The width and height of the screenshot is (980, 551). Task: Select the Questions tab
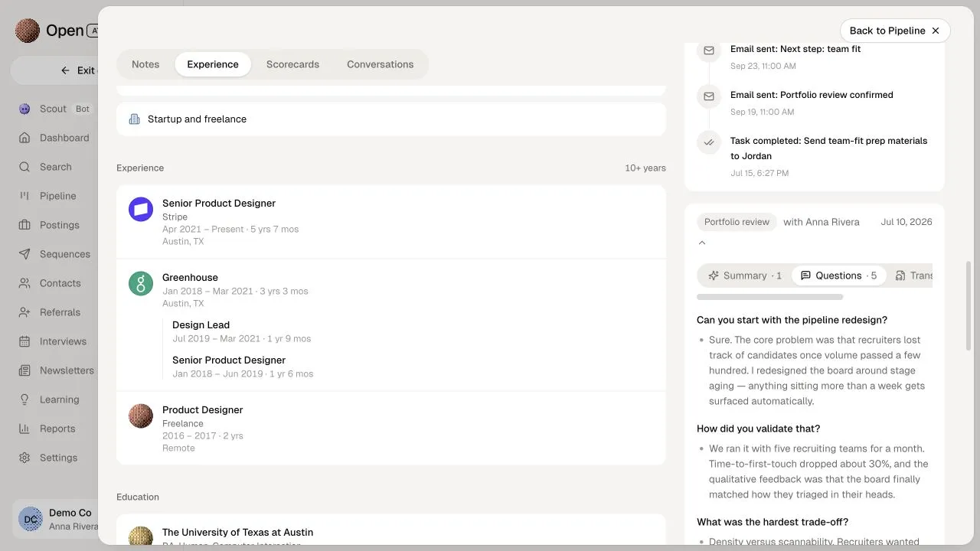838,275
